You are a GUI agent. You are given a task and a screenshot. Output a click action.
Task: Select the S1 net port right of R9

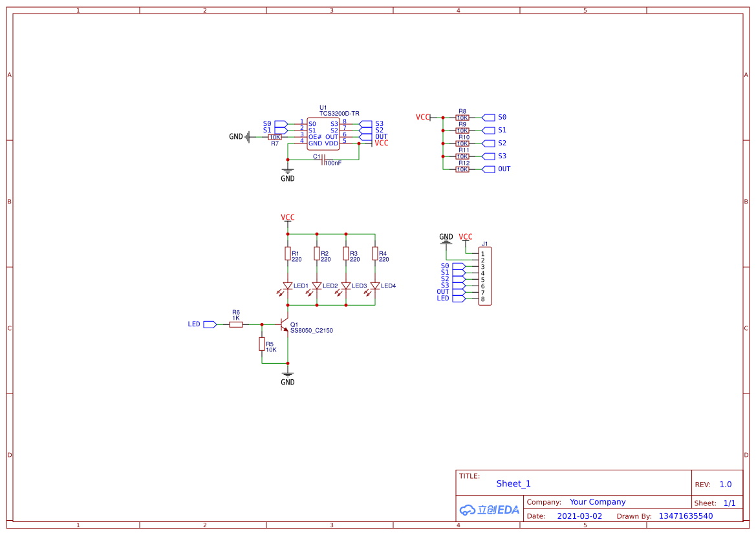(x=488, y=131)
